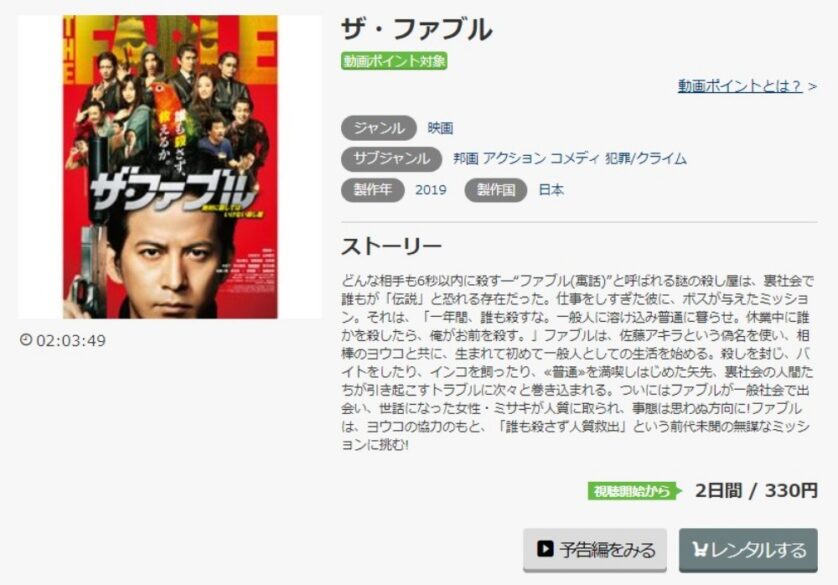
Task: Click the 製作年 label pill
Action: (373, 190)
